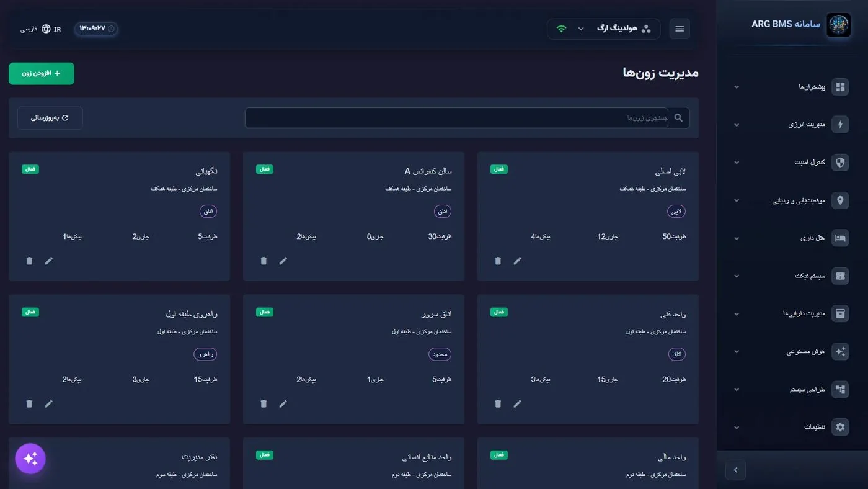
Task: Expand the پیشخوان‌ها sidebar chevron
Action: (737, 87)
